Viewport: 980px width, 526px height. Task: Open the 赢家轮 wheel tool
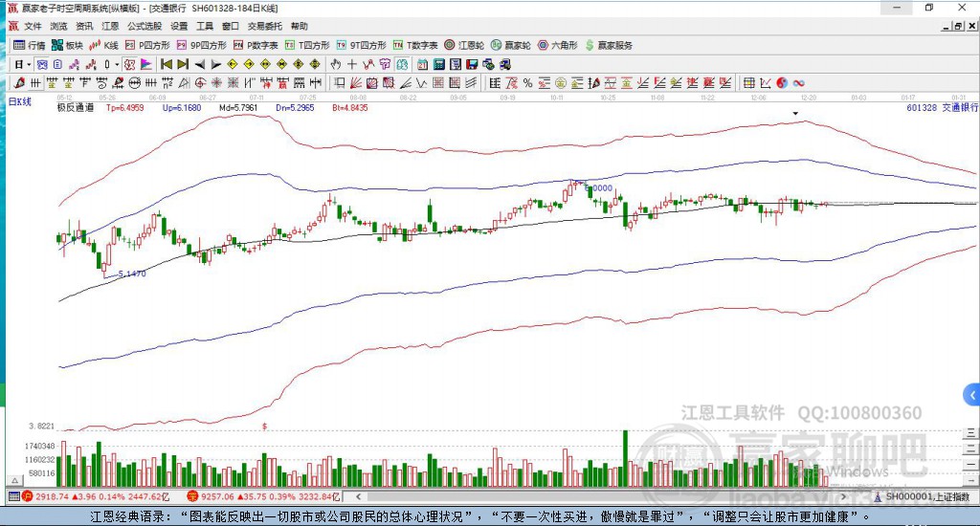[x=511, y=45]
